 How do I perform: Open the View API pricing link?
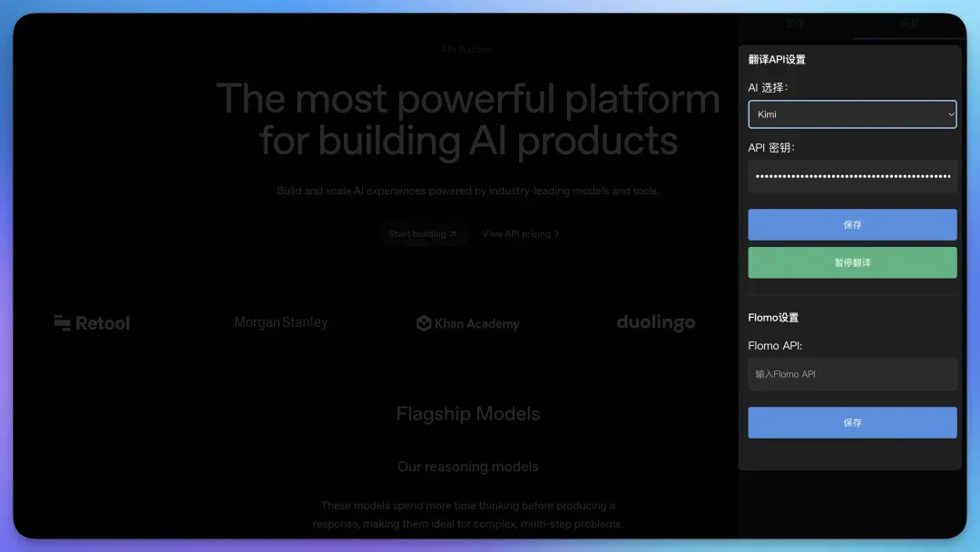point(520,234)
